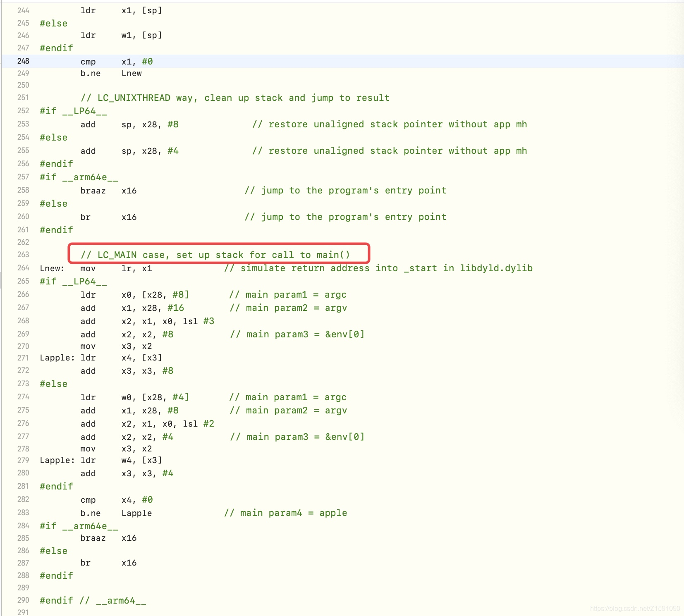Image resolution: width=684 pixels, height=616 pixels.
Task: Click 'add sp, x28, #4' instruction
Action: (x=129, y=151)
